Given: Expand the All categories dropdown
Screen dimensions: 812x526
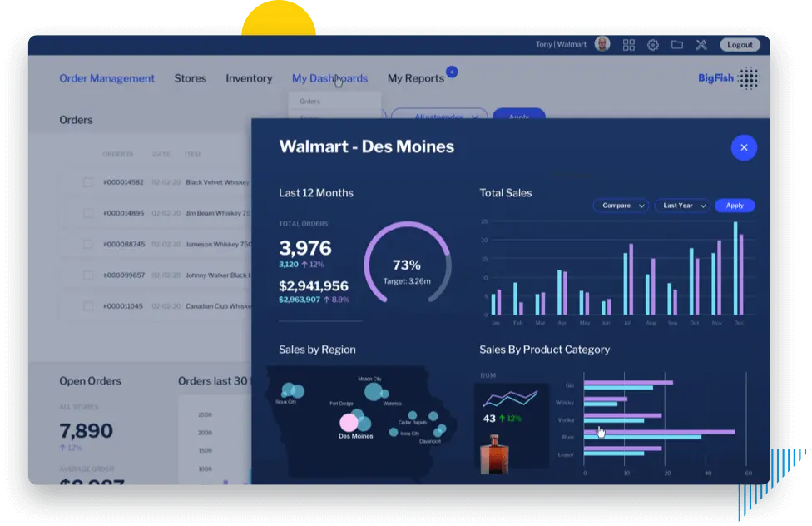Looking at the screenshot, I should [439, 117].
